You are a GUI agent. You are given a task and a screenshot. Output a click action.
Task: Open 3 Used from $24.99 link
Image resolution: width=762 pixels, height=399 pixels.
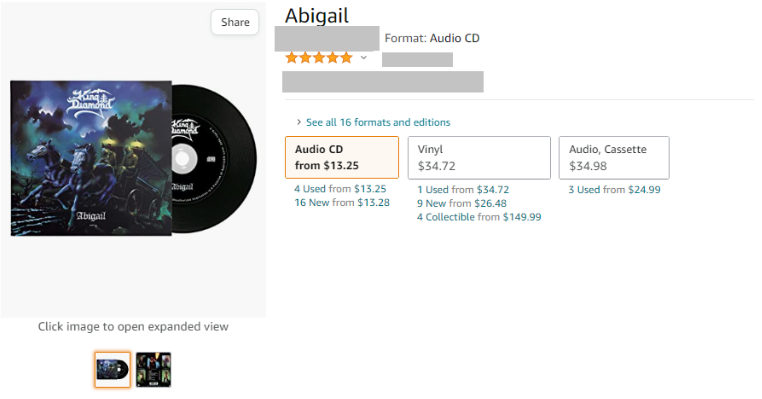[x=614, y=190]
